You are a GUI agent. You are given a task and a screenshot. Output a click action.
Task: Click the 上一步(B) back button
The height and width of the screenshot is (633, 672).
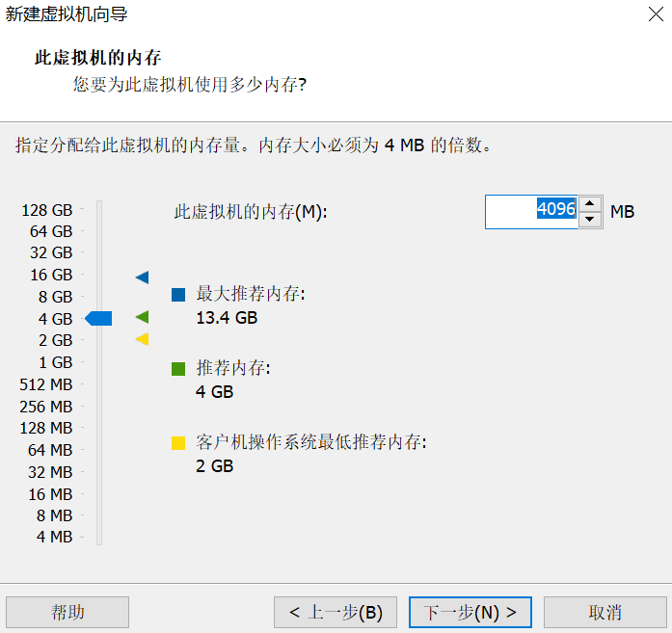[x=336, y=612]
